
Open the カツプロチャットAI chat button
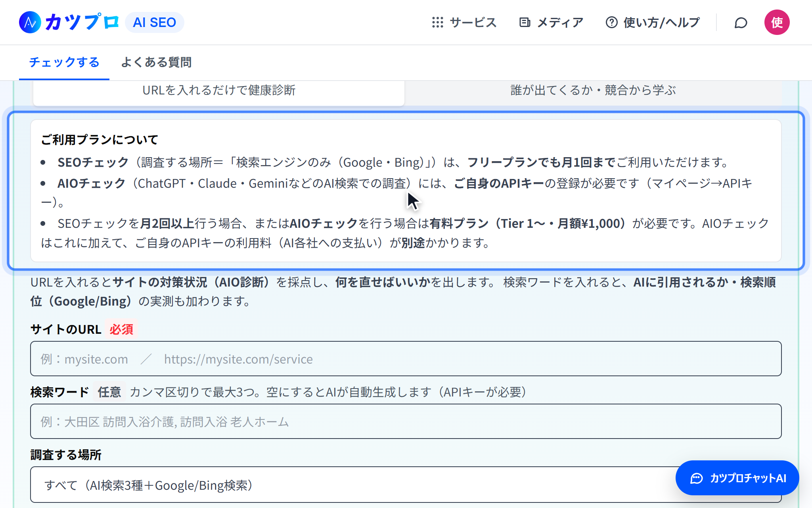(x=737, y=478)
